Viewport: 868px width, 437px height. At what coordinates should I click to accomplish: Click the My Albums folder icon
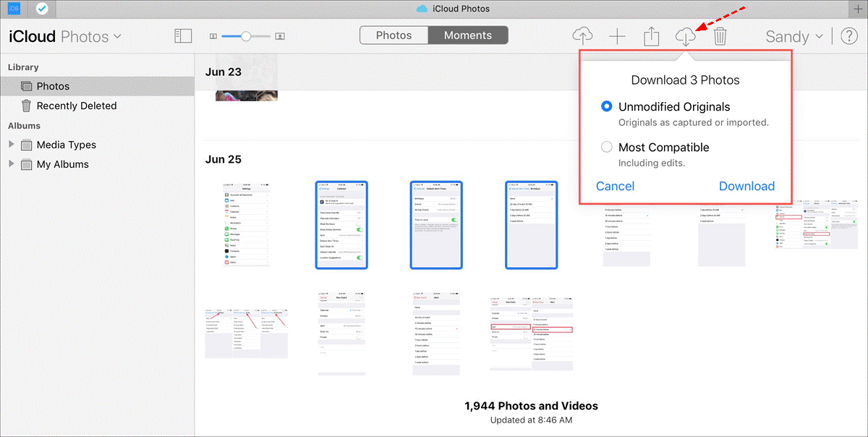(27, 164)
